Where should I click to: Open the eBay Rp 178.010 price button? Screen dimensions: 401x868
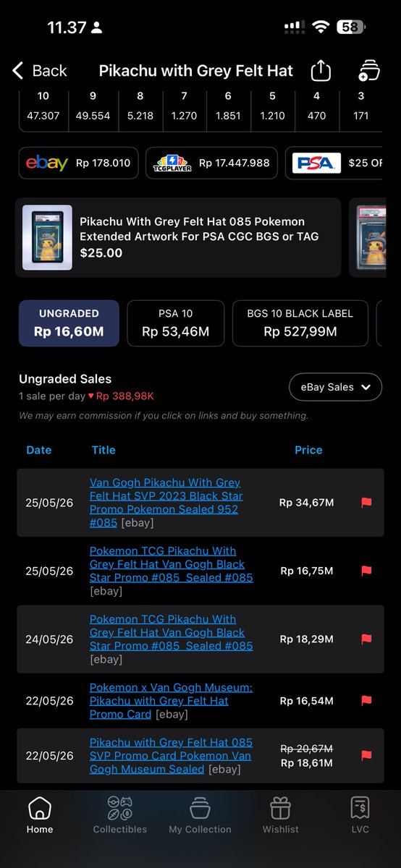point(78,163)
